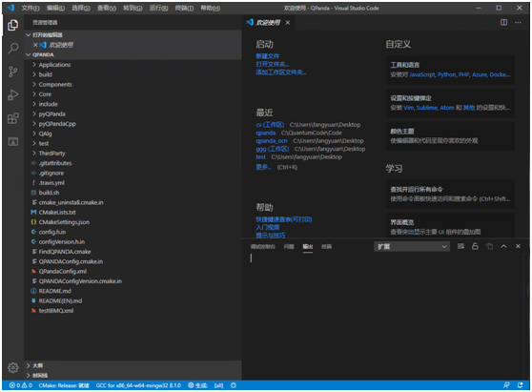Open the sixth activity bar view icon

pyautogui.click(x=13, y=142)
